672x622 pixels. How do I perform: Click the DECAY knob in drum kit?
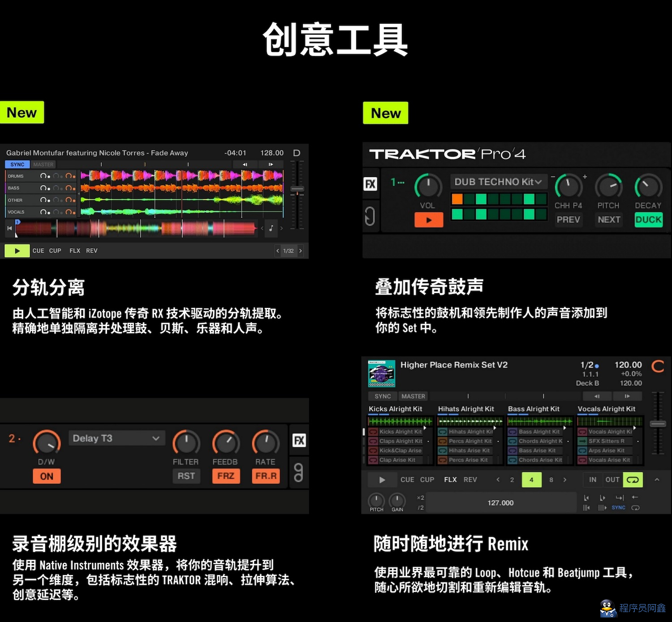coord(648,186)
